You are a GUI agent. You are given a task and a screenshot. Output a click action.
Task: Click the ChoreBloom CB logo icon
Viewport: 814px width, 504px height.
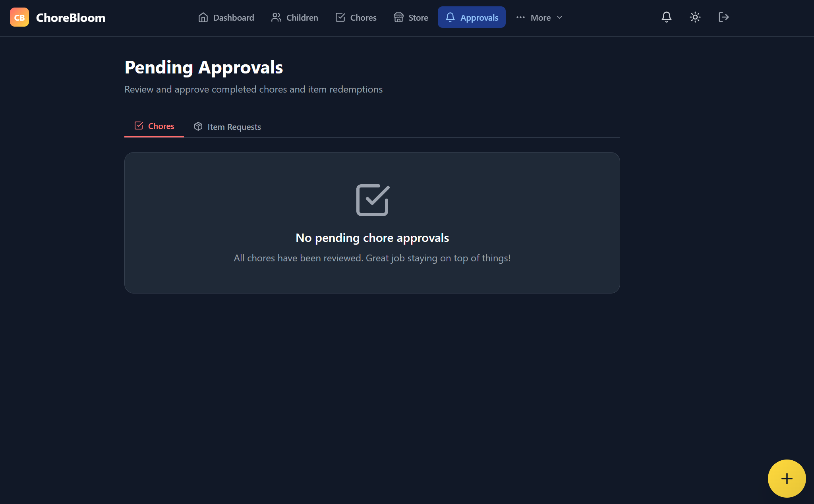19,17
